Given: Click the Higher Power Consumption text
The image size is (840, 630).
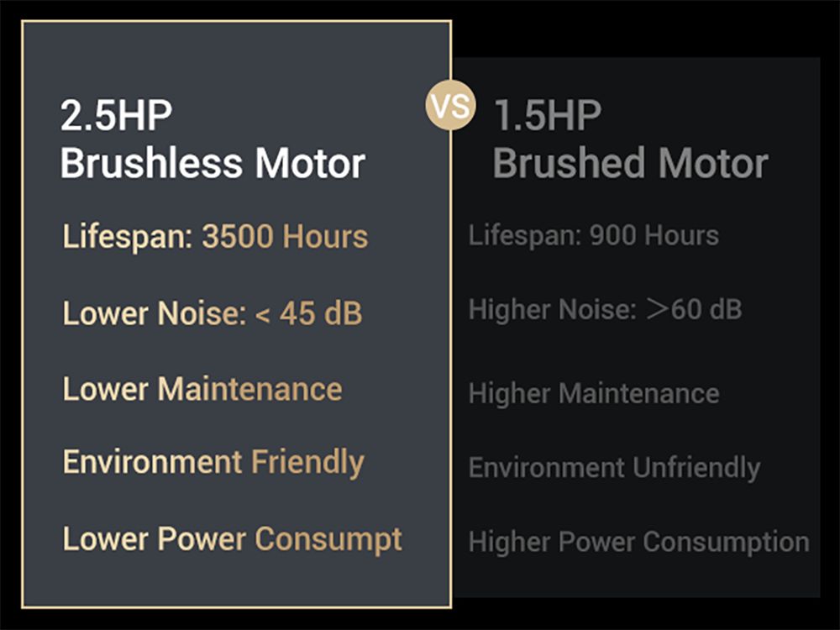Looking at the screenshot, I should pos(638,542).
